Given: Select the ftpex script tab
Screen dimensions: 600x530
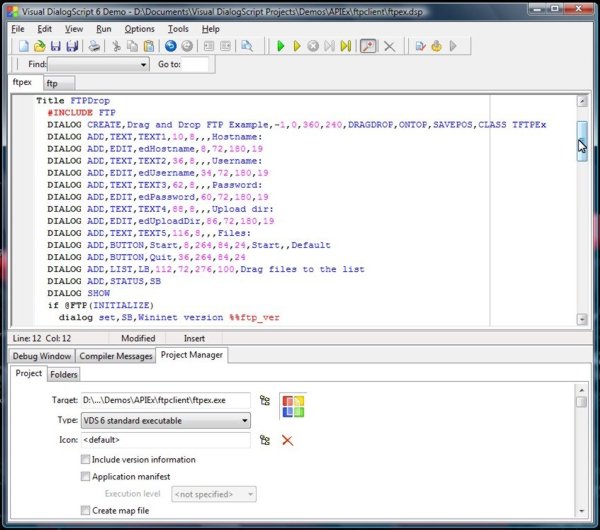Looking at the screenshot, I should pos(25,82).
